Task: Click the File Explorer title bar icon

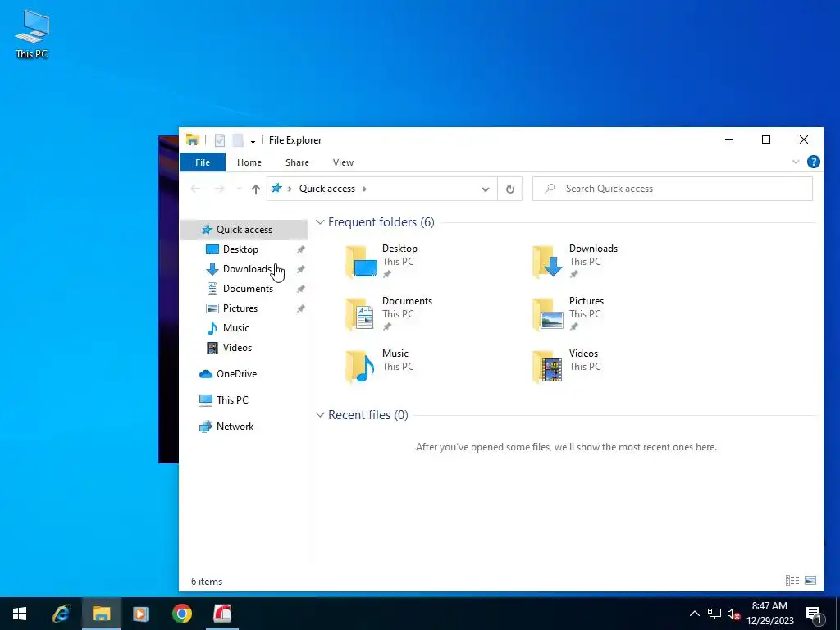Action: click(x=192, y=139)
